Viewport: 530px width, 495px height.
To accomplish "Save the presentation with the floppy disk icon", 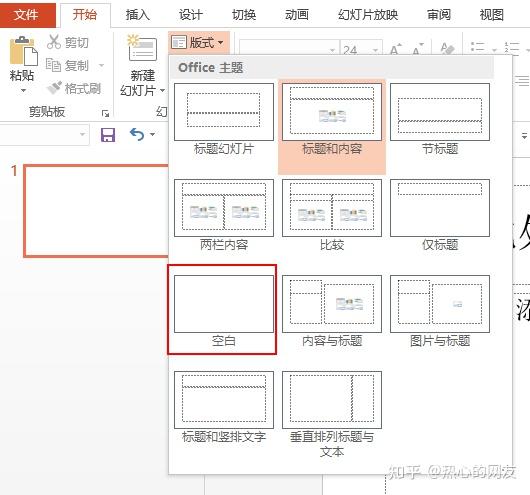I will click(x=108, y=135).
